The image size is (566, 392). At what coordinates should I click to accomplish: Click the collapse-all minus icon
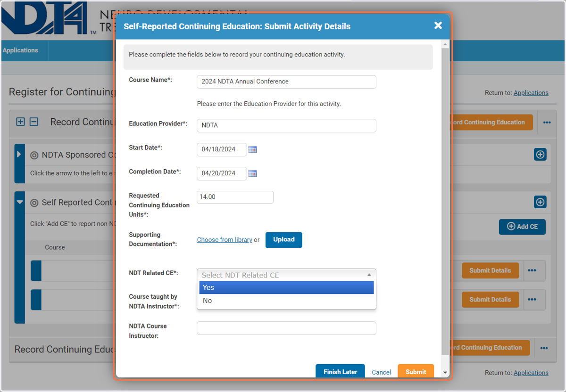pyautogui.click(x=34, y=122)
